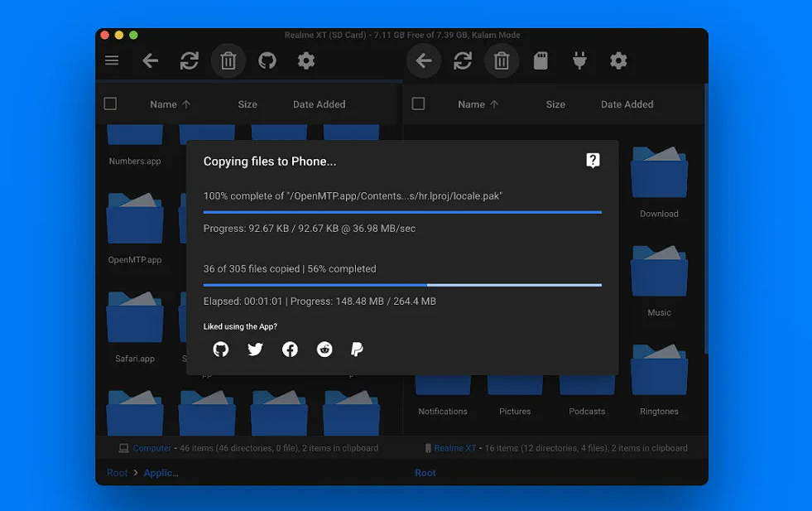Select the Safari.app folder

tap(135, 326)
